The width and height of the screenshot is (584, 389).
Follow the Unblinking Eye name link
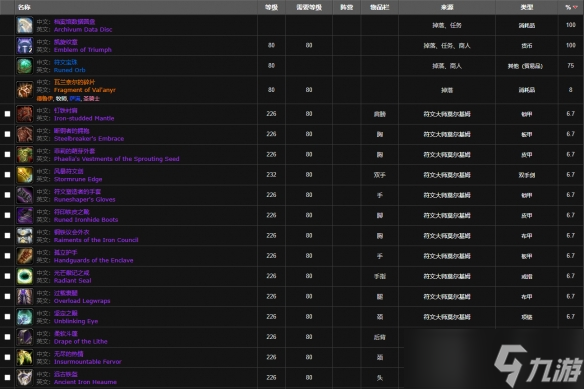(x=76, y=321)
